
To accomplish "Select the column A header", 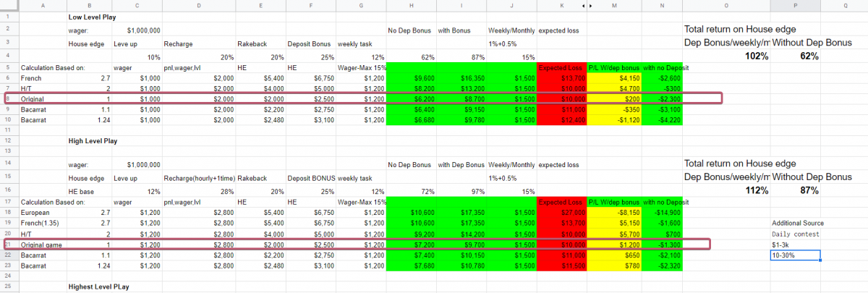I will [x=43, y=4].
